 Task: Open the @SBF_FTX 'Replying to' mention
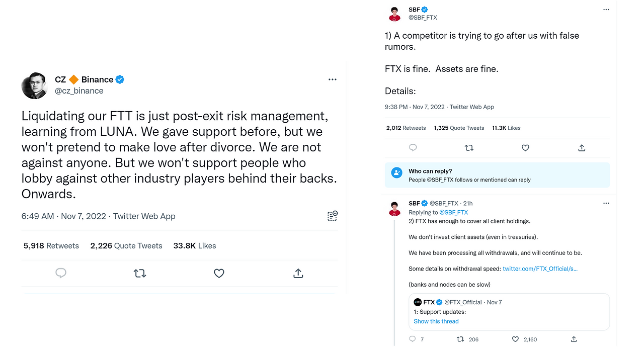[x=453, y=212]
